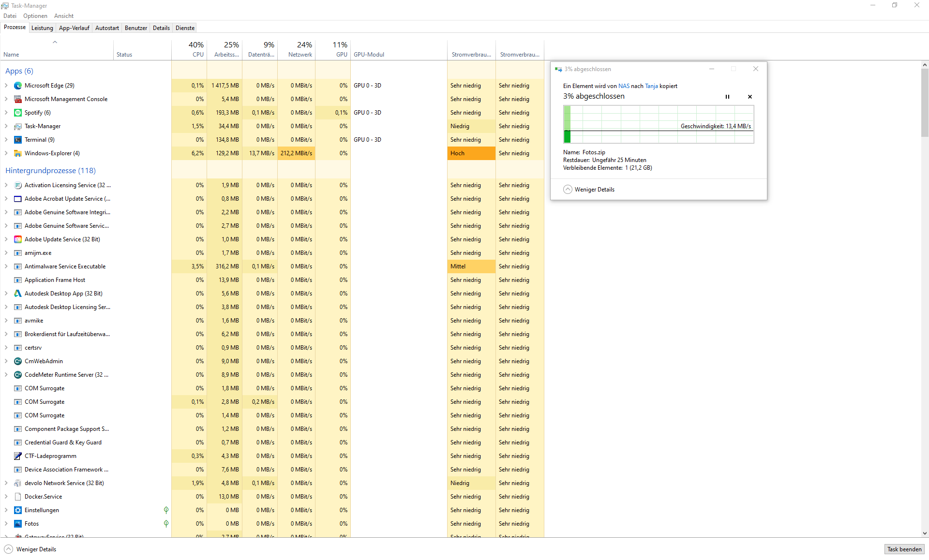Click the Microsoft Management Console icon
This screenshot has width=929, height=560.
pyautogui.click(x=18, y=99)
